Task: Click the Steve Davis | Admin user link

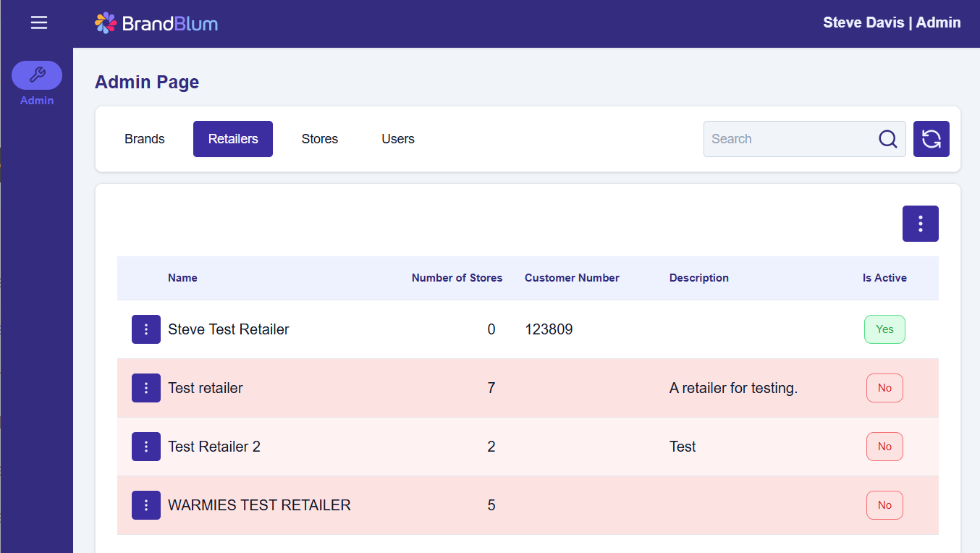Action: (892, 22)
